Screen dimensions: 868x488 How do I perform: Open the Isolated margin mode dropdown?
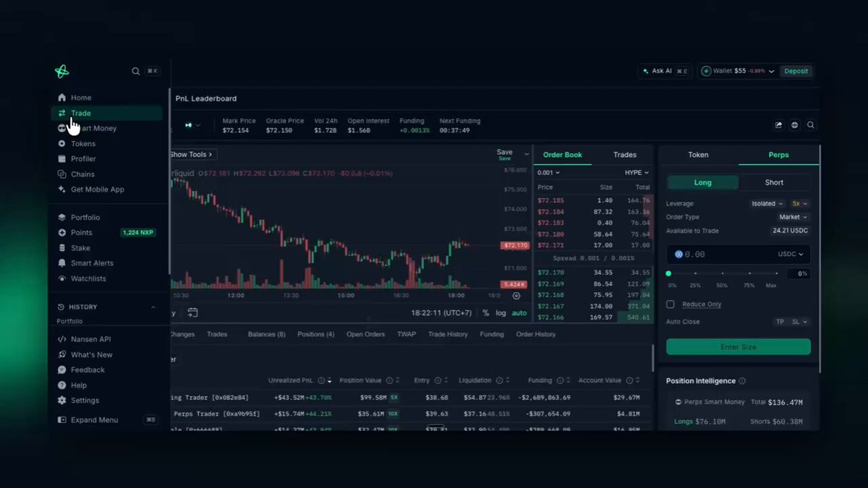tap(768, 204)
